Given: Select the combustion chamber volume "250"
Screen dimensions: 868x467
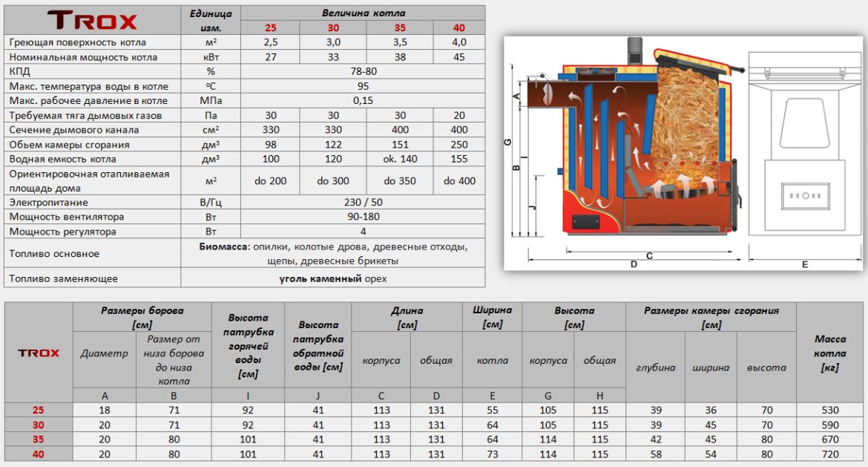Looking at the screenshot, I should (459, 145).
